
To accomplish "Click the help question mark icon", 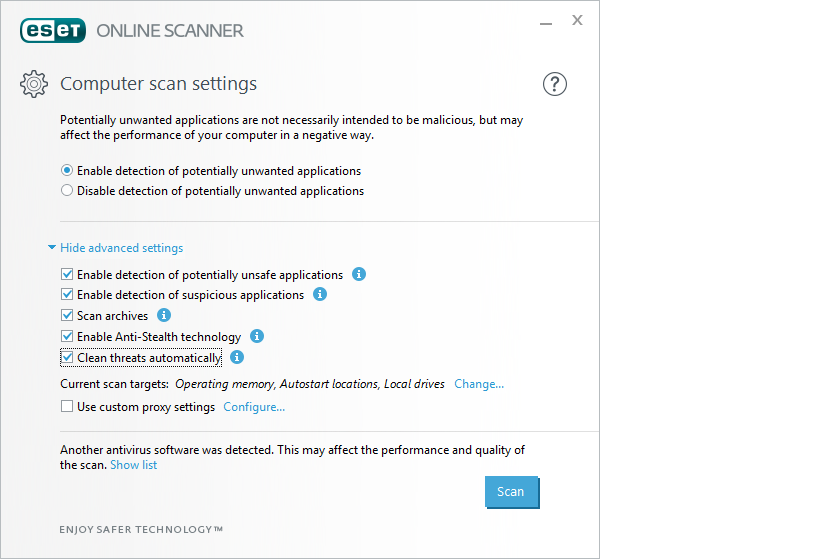I will click(x=555, y=84).
